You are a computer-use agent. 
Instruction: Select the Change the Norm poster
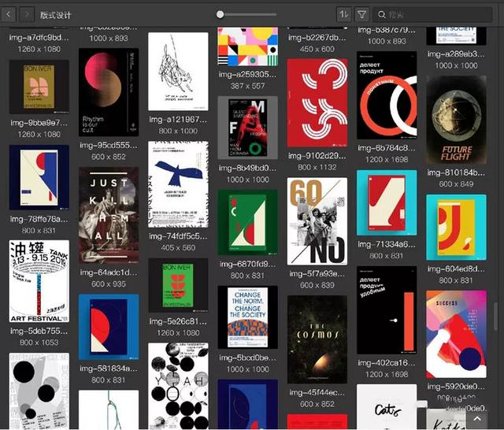click(247, 317)
